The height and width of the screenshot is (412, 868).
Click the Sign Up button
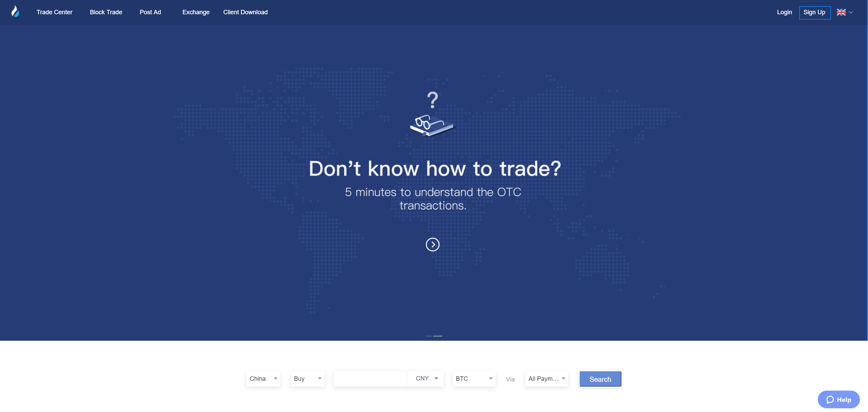point(814,12)
